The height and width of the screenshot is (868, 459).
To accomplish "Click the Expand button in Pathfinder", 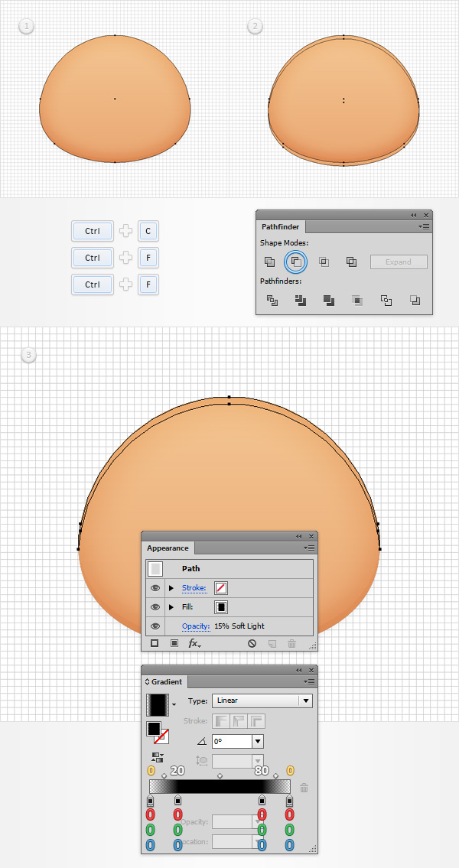I will [399, 262].
